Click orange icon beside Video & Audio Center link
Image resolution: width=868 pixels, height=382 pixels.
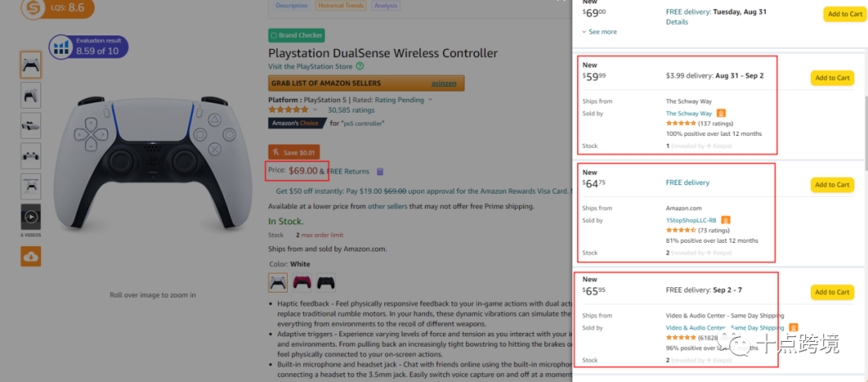(794, 327)
